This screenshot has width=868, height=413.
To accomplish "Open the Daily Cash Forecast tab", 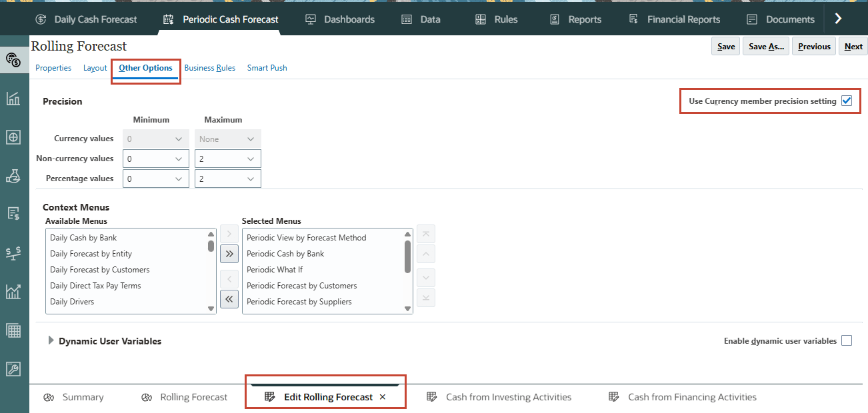I will [x=86, y=19].
